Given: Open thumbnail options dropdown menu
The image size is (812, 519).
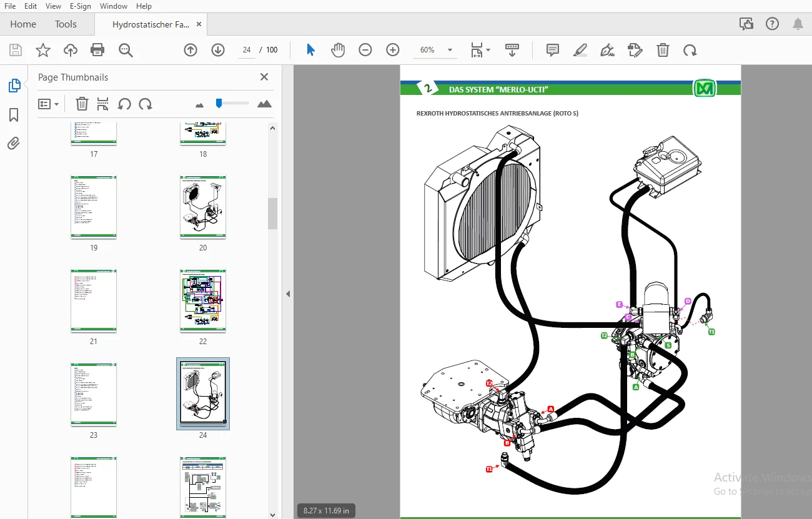Looking at the screenshot, I should (48, 104).
